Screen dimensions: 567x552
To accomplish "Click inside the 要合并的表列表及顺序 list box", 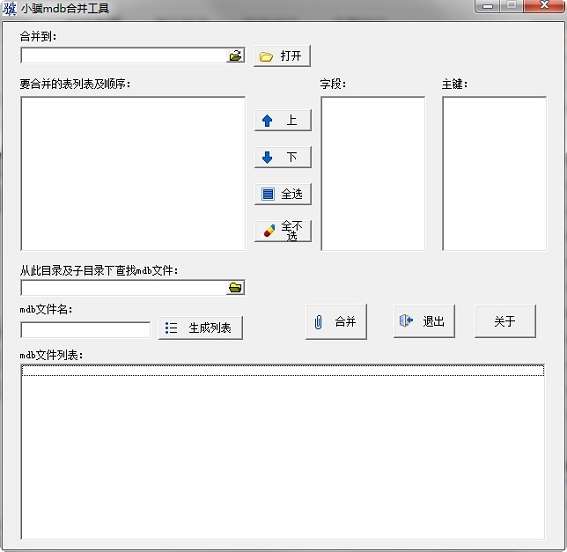I will pos(133,174).
